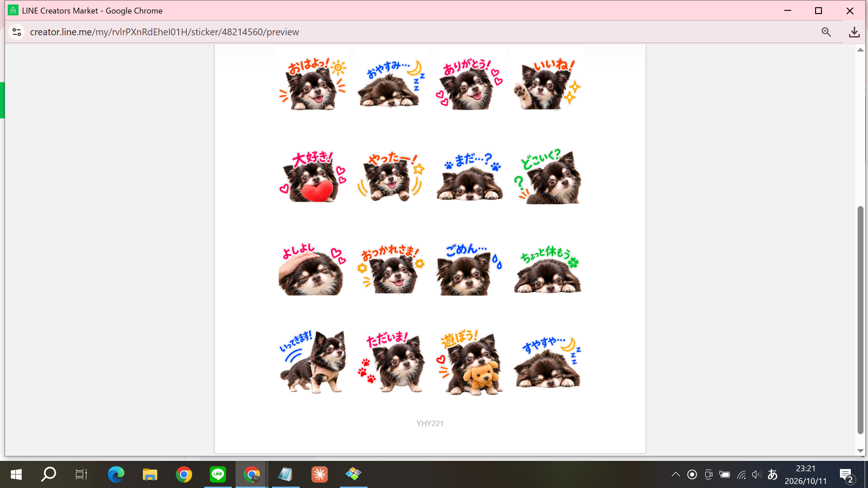Select the おやすみ sleeping dog sticker

tap(391, 84)
